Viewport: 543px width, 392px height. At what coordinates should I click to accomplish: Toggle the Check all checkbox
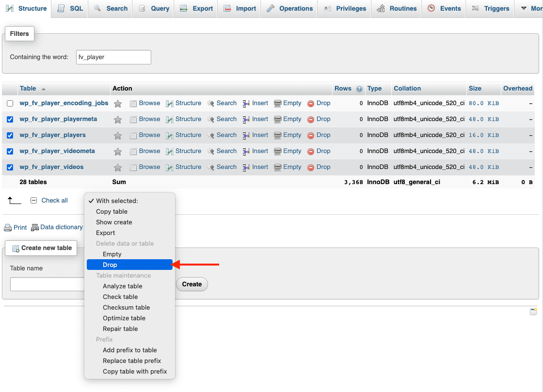pyautogui.click(x=33, y=200)
